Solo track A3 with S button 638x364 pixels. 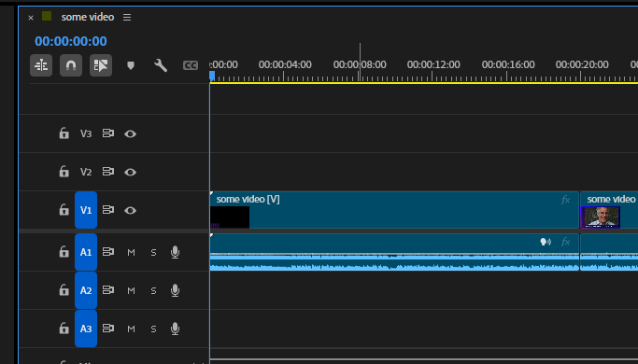(x=153, y=329)
